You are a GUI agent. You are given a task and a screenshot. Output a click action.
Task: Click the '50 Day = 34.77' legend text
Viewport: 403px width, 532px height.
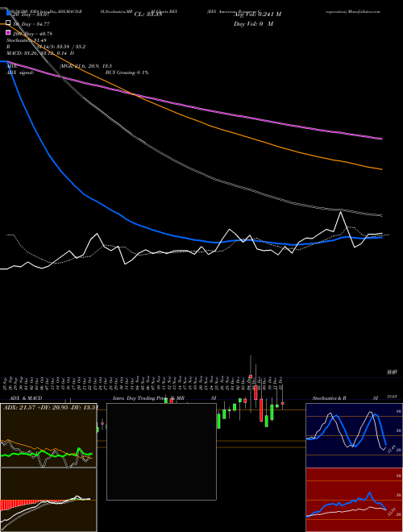(31, 24)
